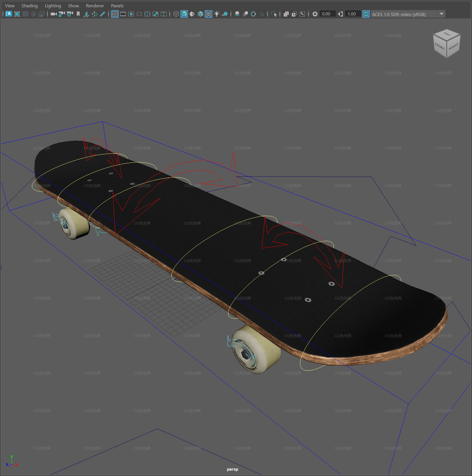Click the Bookmarks icon
This screenshot has height=476, width=472.
78,14
